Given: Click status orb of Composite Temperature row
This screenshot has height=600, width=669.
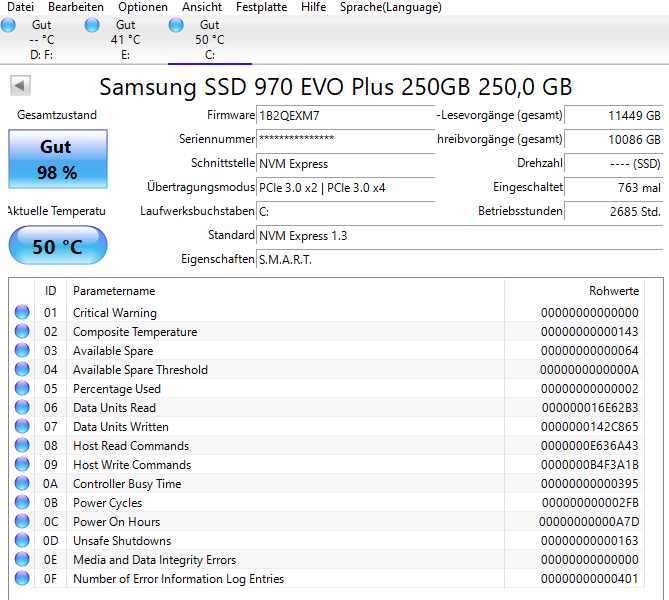Looking at the screenshot, I should click(22, 331).
